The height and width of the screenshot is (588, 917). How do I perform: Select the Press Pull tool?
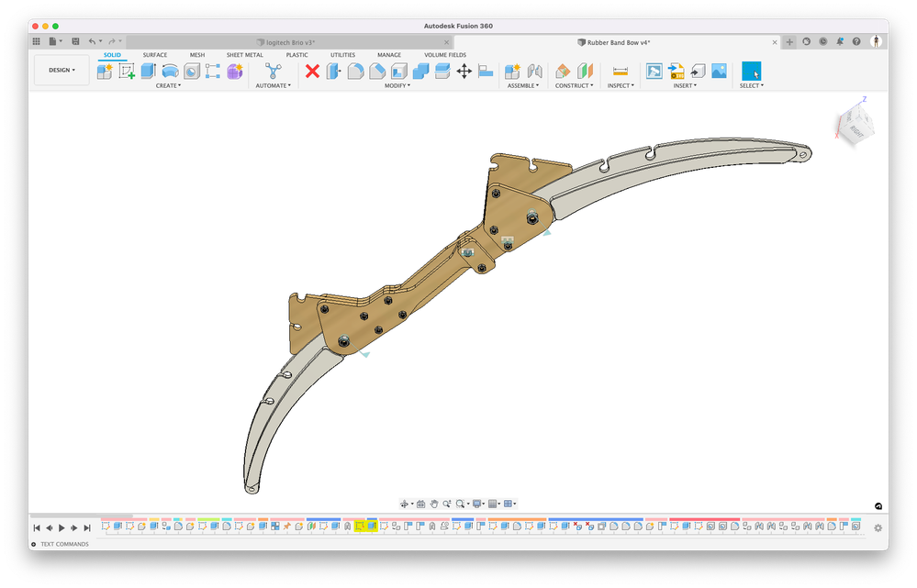(x=333, y=72)
